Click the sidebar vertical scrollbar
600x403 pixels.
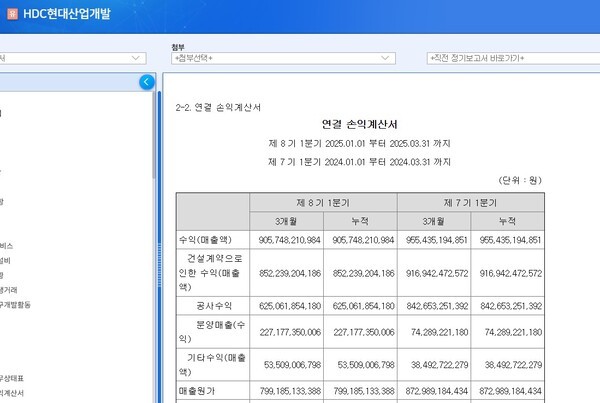point(153,134)
